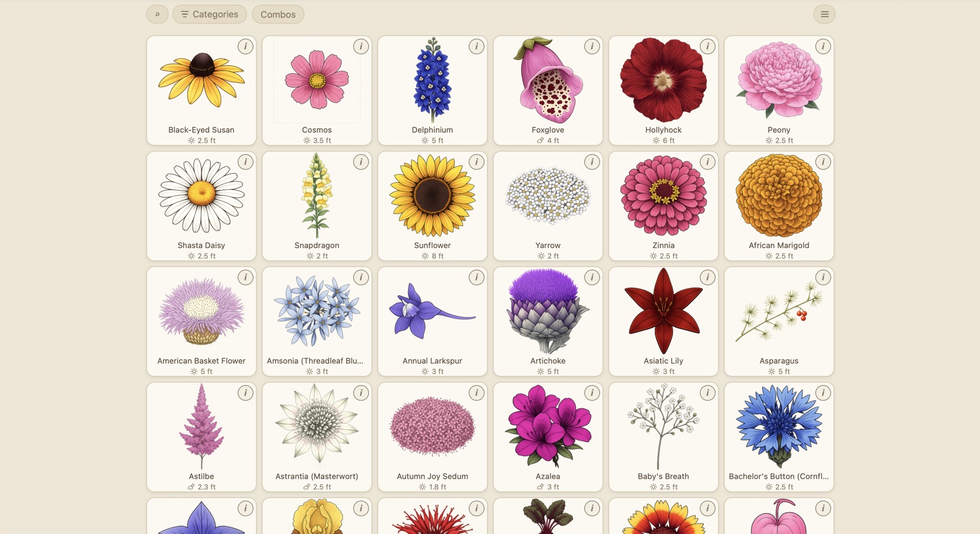This screenshot has height=534, width=980.
Task: Show info for Delphinium
Action: tap(477, 47)
